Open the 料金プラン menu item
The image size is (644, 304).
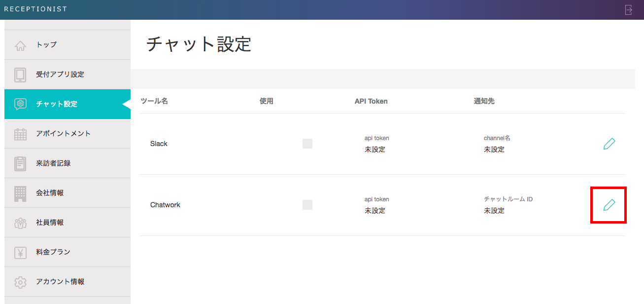[53, 252]
